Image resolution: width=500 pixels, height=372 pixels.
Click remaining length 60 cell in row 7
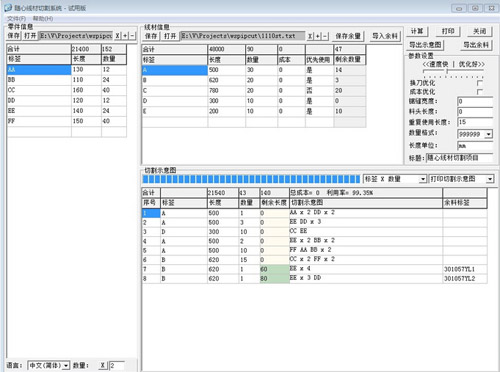coord(274,269)
